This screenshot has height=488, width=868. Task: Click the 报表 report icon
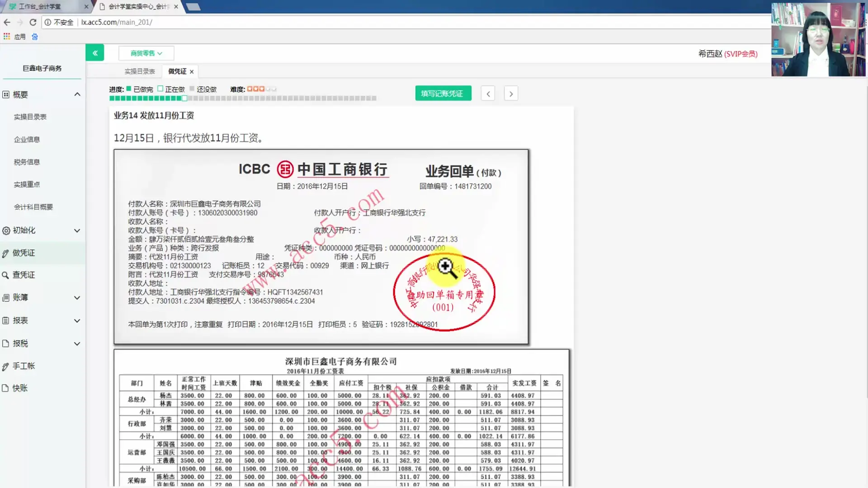(5, 320)
